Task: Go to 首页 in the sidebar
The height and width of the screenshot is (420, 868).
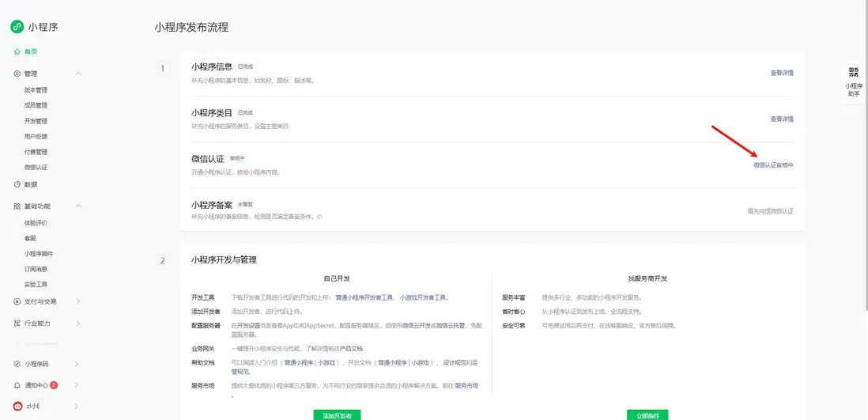Action: 31,51
